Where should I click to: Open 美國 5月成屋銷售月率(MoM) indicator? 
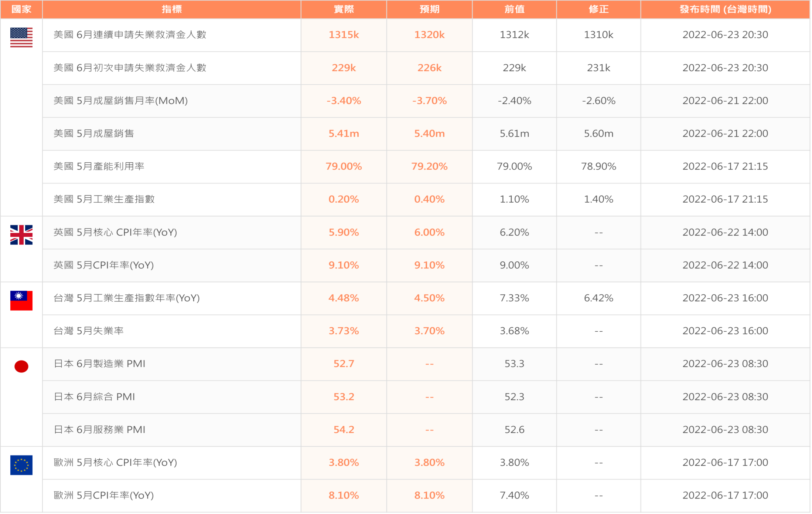[x=120, y=101]
